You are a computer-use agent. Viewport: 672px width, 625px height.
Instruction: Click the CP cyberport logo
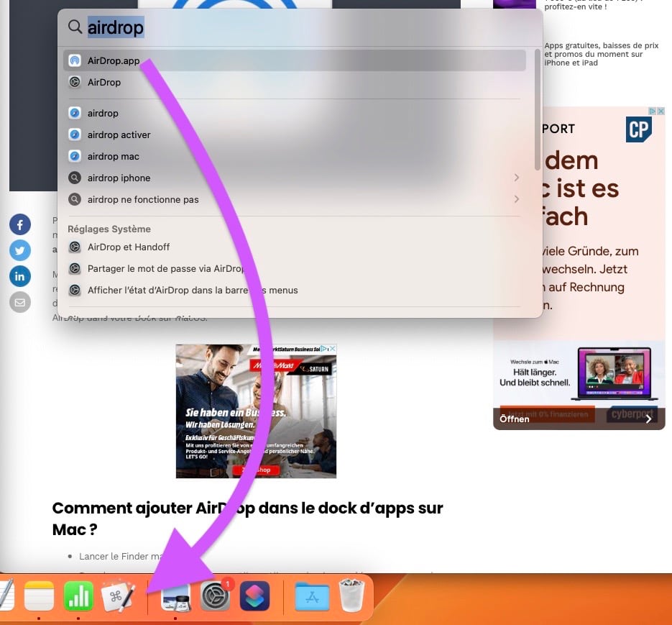(x=638, y=129)
